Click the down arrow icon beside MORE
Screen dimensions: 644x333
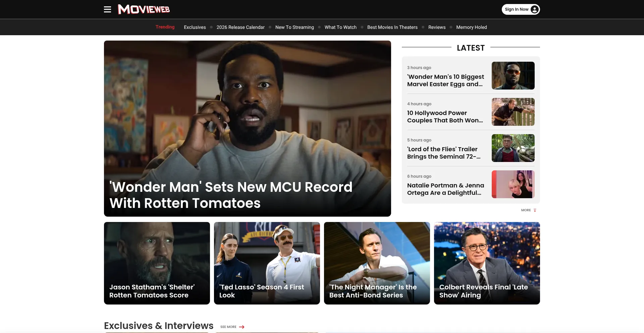click(x=535, y=210)
